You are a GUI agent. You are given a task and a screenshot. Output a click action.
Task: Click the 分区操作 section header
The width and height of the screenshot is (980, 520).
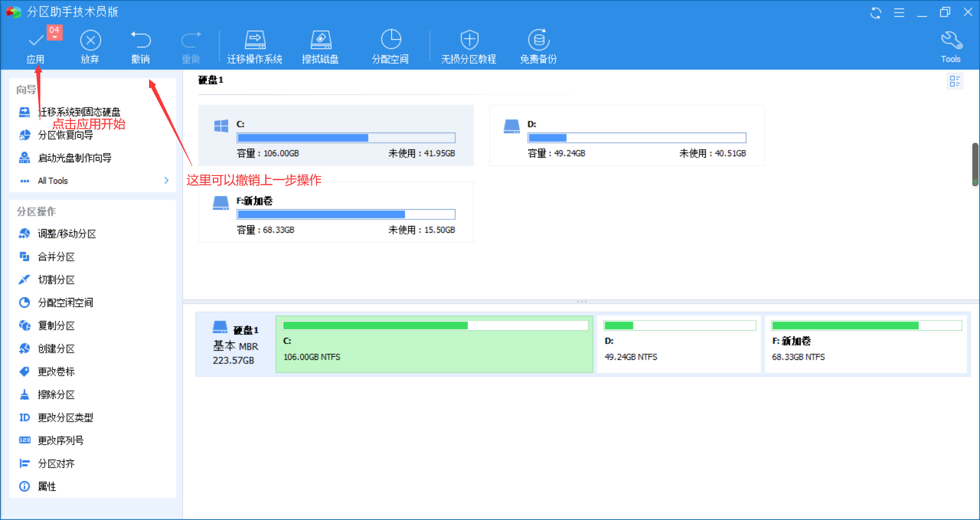point(36,211)
